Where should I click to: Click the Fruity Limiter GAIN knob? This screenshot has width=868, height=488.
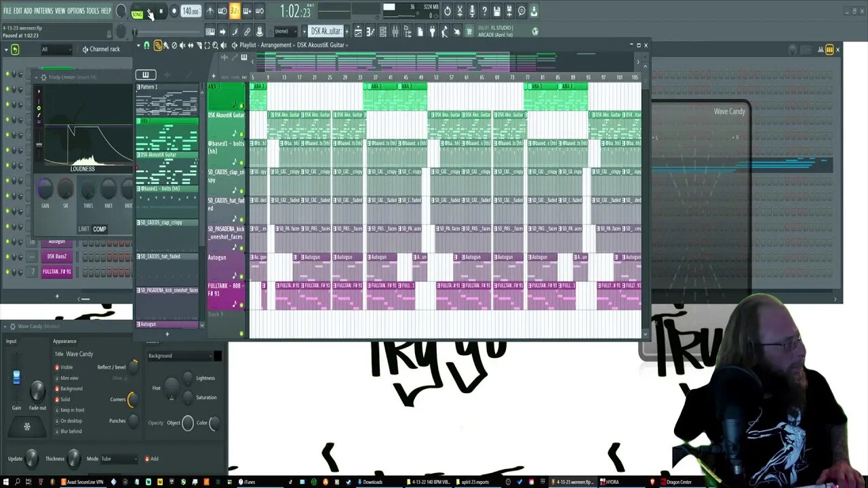click(45, 190)
